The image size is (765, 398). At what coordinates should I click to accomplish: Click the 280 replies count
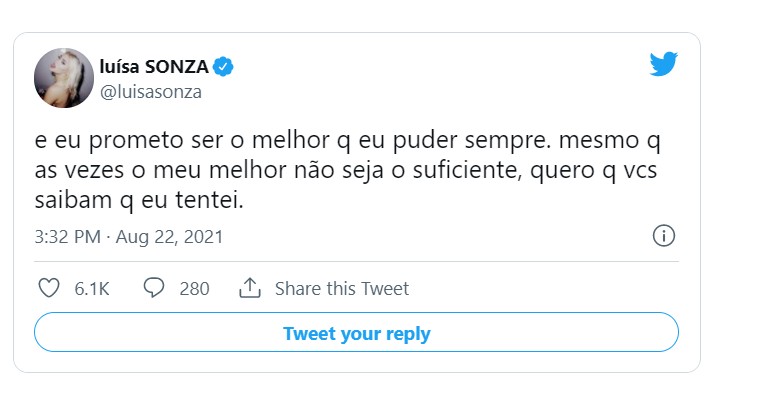point(194,289)
